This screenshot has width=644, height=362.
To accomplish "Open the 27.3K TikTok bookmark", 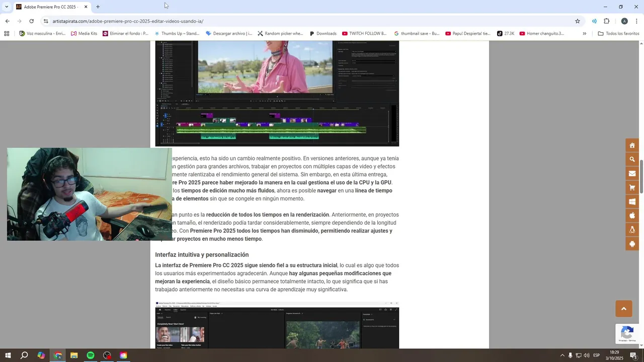I will (x=506, y=34).
